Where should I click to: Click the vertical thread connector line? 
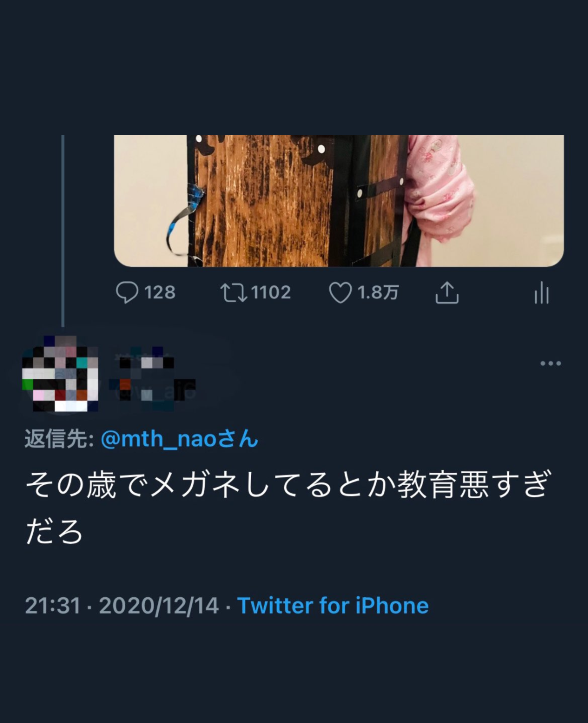pyautogui.click(x=63, y=231)
